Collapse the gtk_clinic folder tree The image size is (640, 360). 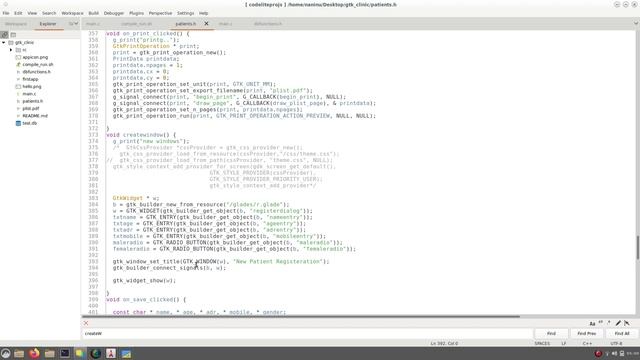(x=4, y=42)
